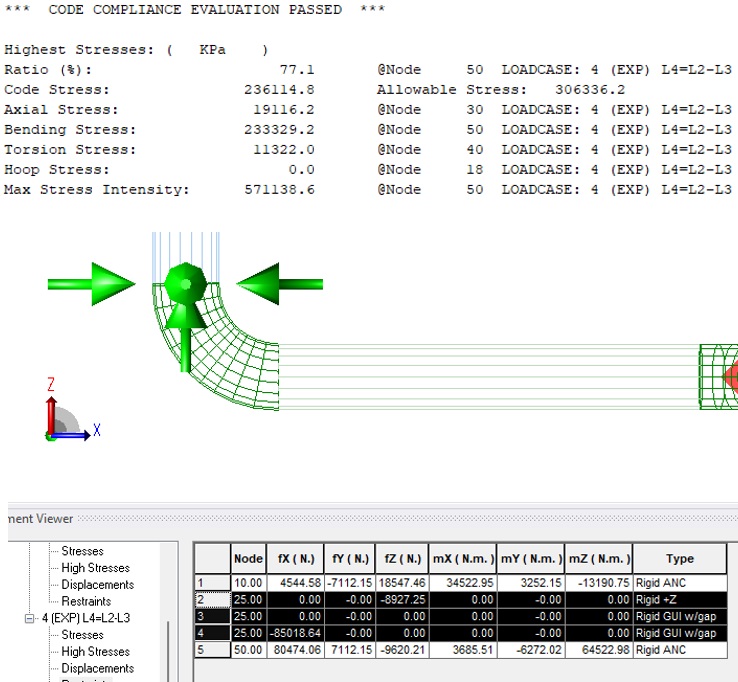Viewport: 738px width, 682px height.
Task: Click the red anchor symbol at pipe end
Action: pyautogui.click(x=730, y=377)
